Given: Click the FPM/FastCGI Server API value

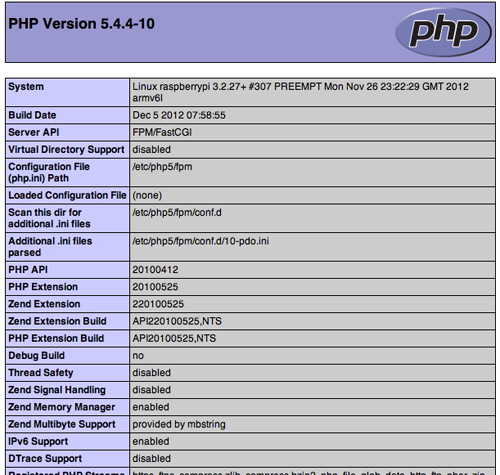Looking at the screenshot, I should pyautogui.click(x=162, y=132).
